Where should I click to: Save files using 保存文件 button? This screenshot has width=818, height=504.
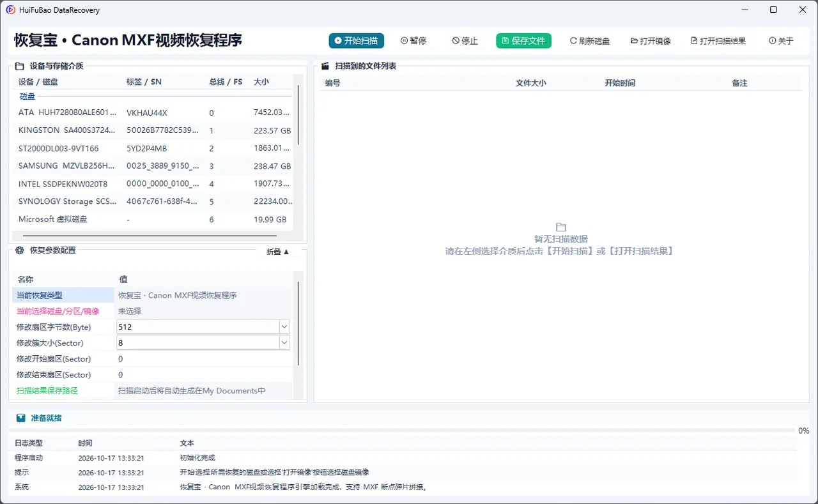[x=523, y=41]
